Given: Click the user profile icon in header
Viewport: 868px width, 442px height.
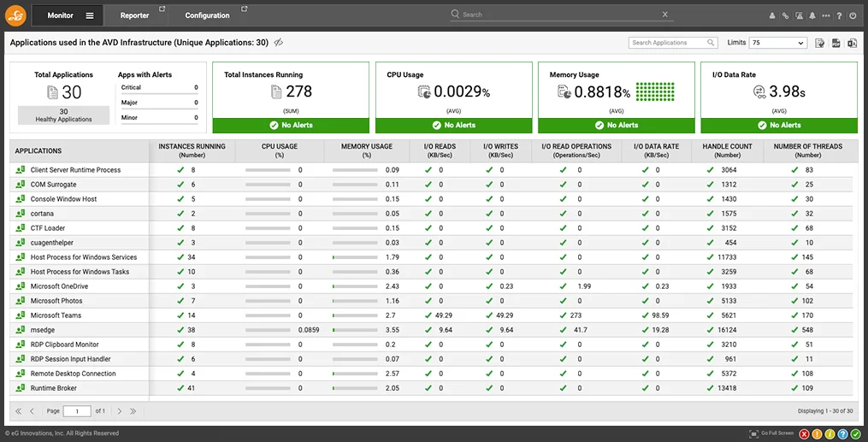Looking at the screenshot, I should click(x=772, y=16).
